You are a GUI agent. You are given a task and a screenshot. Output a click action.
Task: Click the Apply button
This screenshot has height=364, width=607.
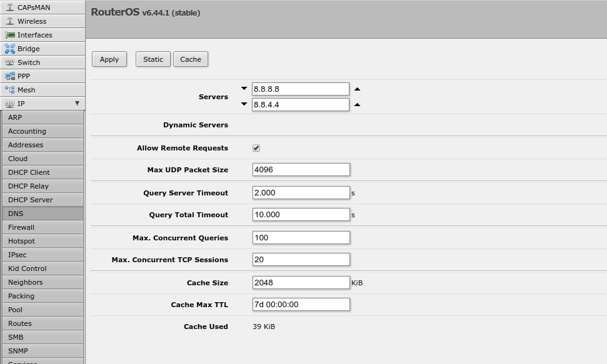109,59
